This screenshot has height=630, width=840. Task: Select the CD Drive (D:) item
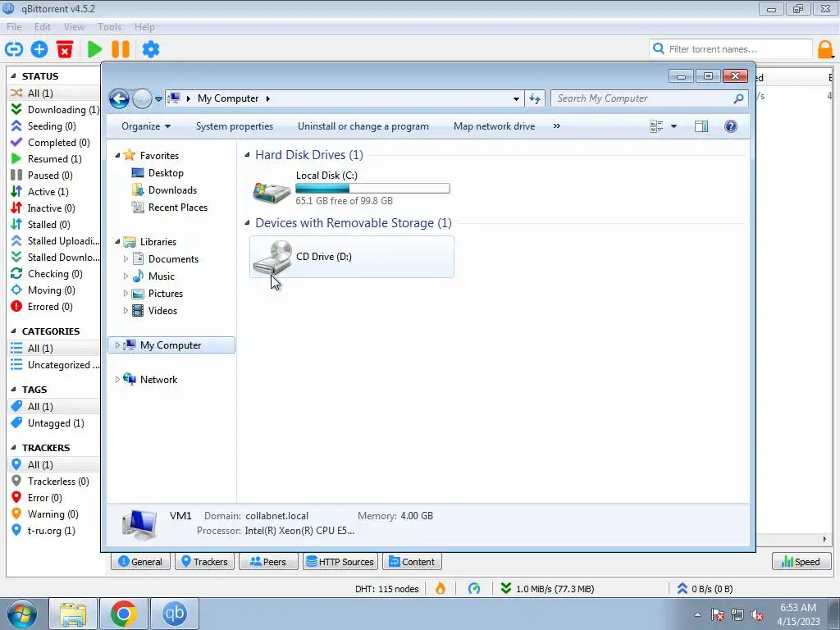click(x=352, y=257)
